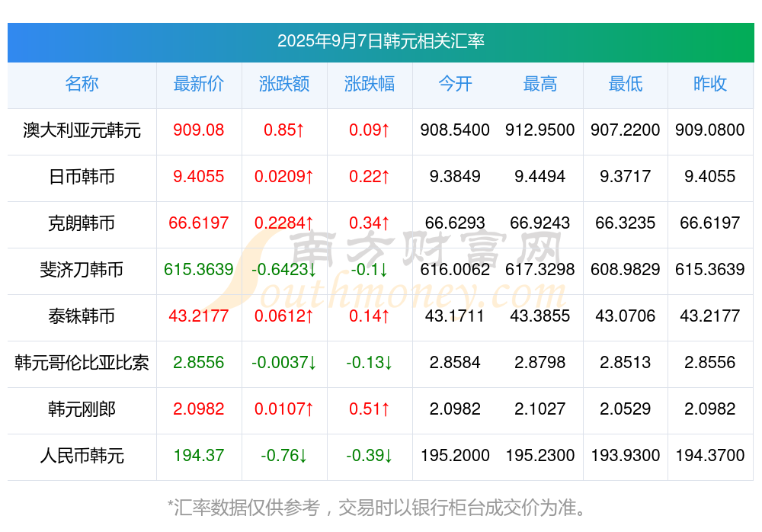762x532 pixels.
Task: Click highest value 912.9500
Action: coord(540,130)
